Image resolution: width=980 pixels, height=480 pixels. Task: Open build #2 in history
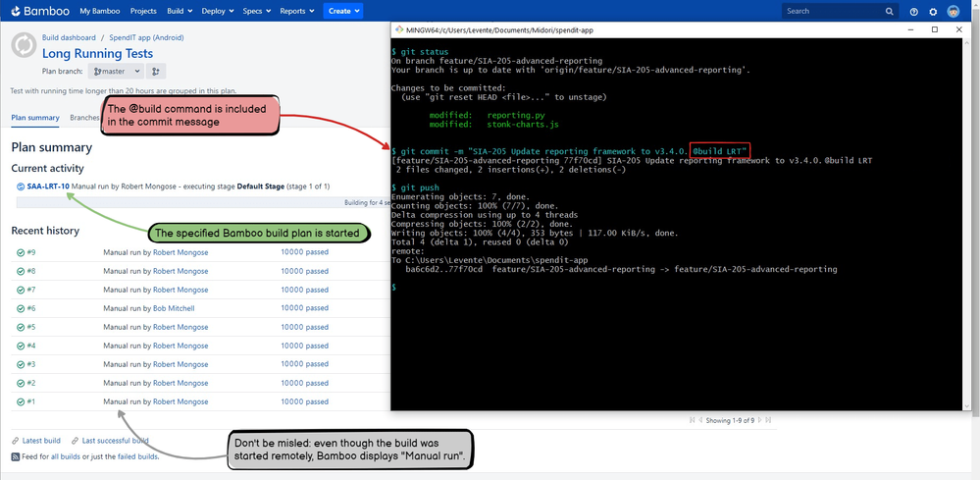[31, 383]
